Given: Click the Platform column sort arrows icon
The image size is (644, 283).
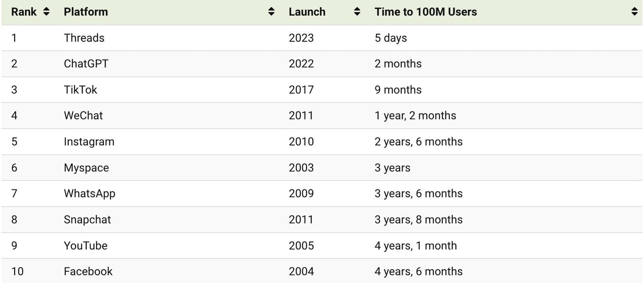Looking at the screenshot, I should click(x=271, y=12).
